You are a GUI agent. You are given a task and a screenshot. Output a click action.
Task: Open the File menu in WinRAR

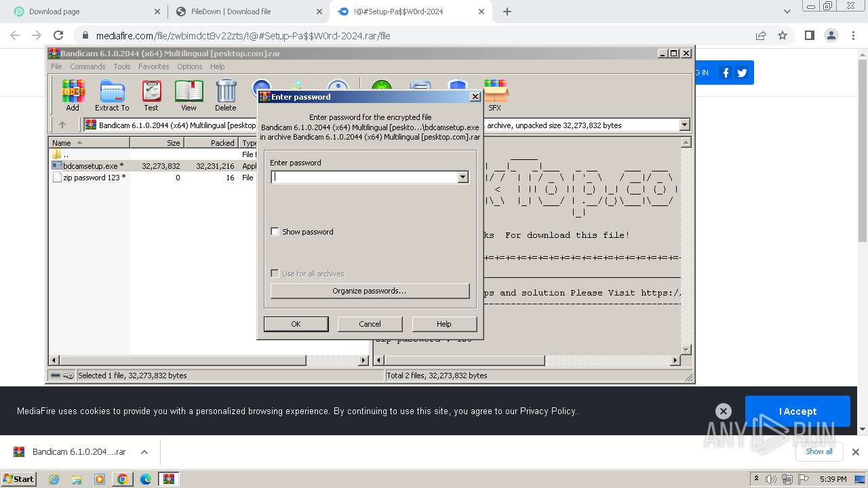click(x=56, y=66)
